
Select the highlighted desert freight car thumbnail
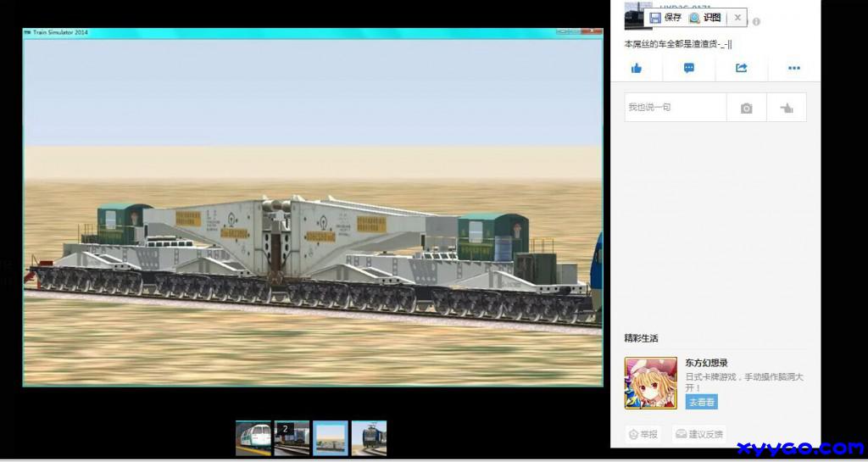pos(331,438)
